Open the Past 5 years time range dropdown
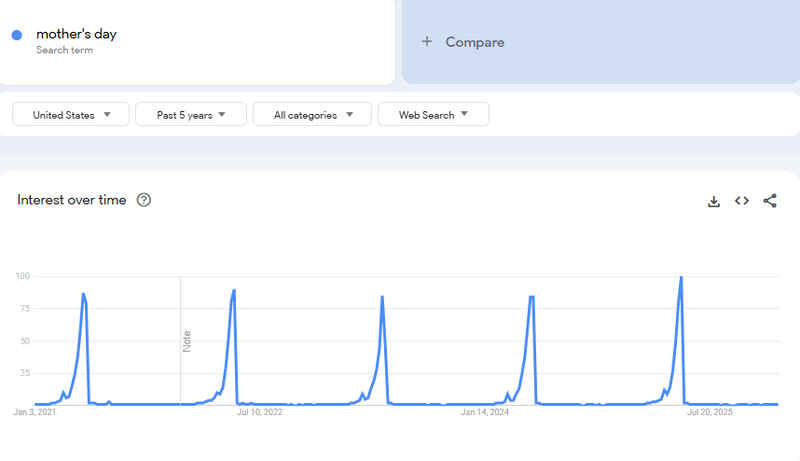Viewport: 800px width, 461px height. pos(191,114)
